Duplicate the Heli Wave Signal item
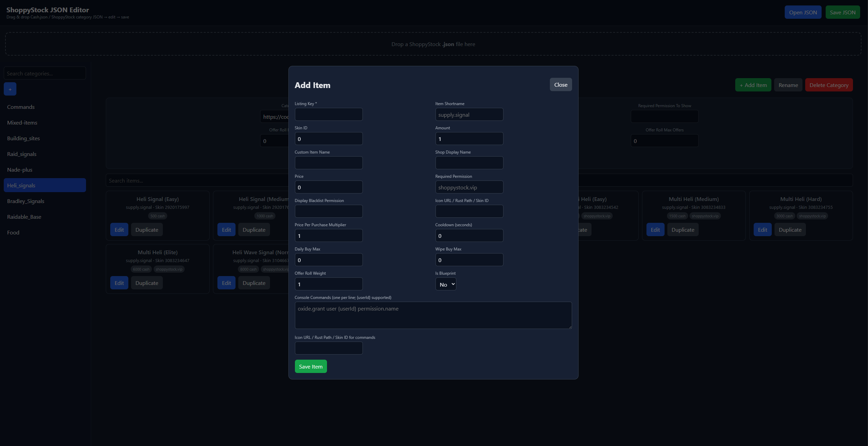The image size is (868, 446). click(254, 283)
